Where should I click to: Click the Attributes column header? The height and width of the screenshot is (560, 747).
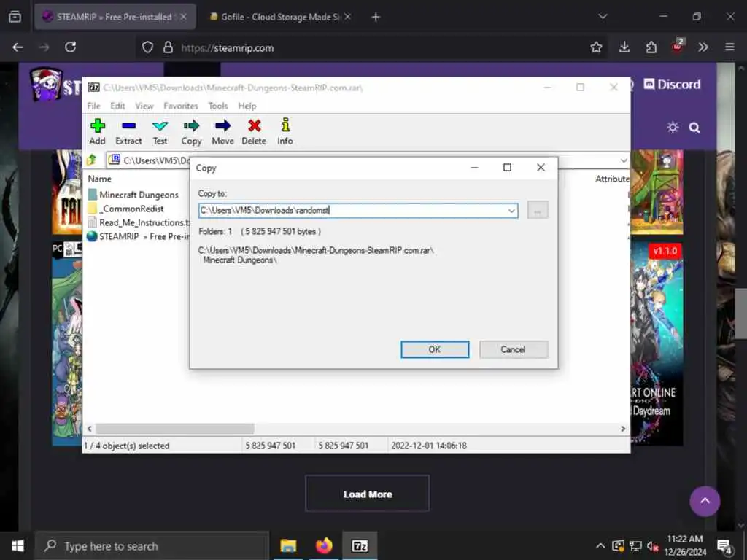pos(612,179)
